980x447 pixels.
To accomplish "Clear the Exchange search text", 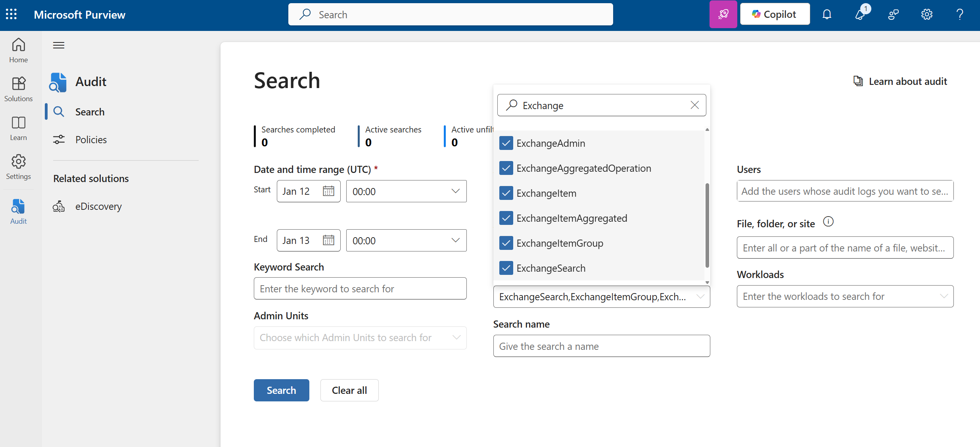I will 694,105.
